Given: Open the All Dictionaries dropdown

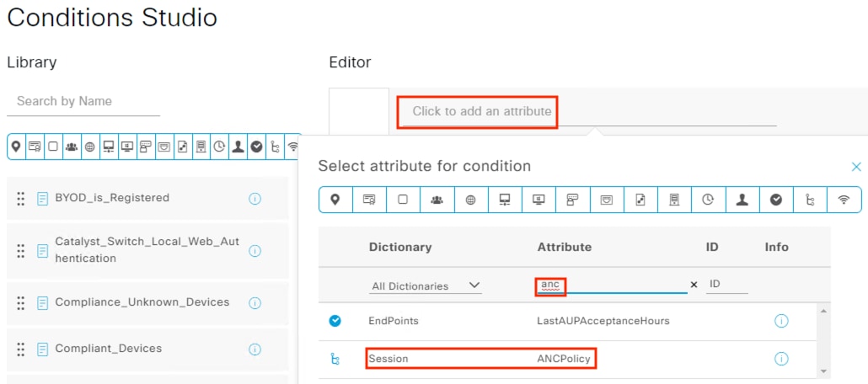Looking at the screenshot, I should coord(425,285).
